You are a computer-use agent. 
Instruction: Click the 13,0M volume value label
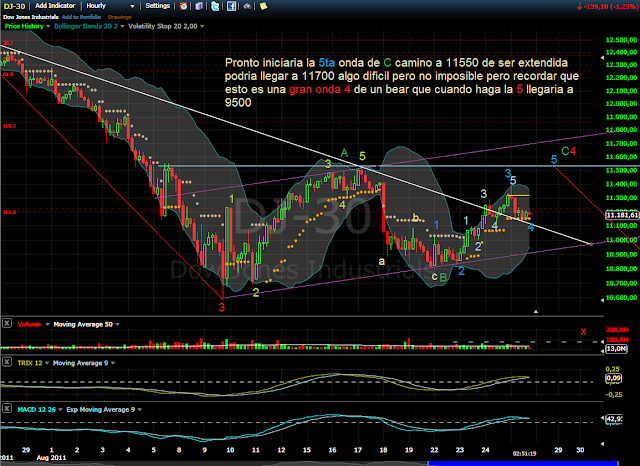pyautogui.click(x=616, y=349)
